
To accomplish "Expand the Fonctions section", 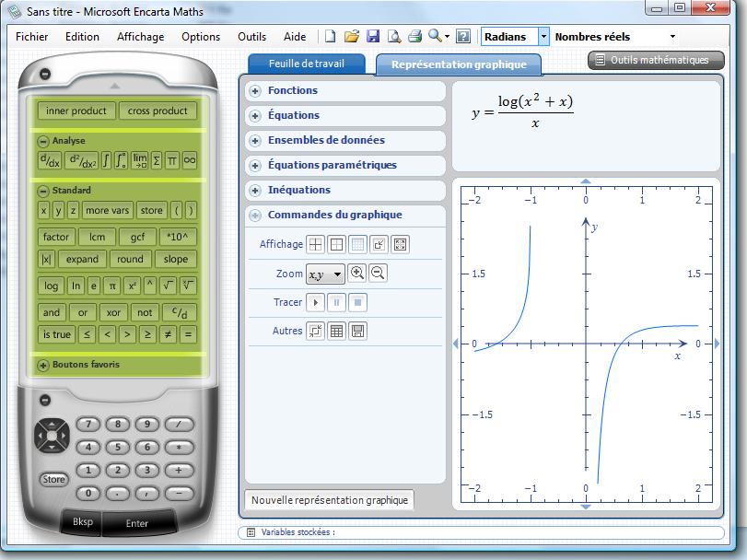I will (255, 91).
